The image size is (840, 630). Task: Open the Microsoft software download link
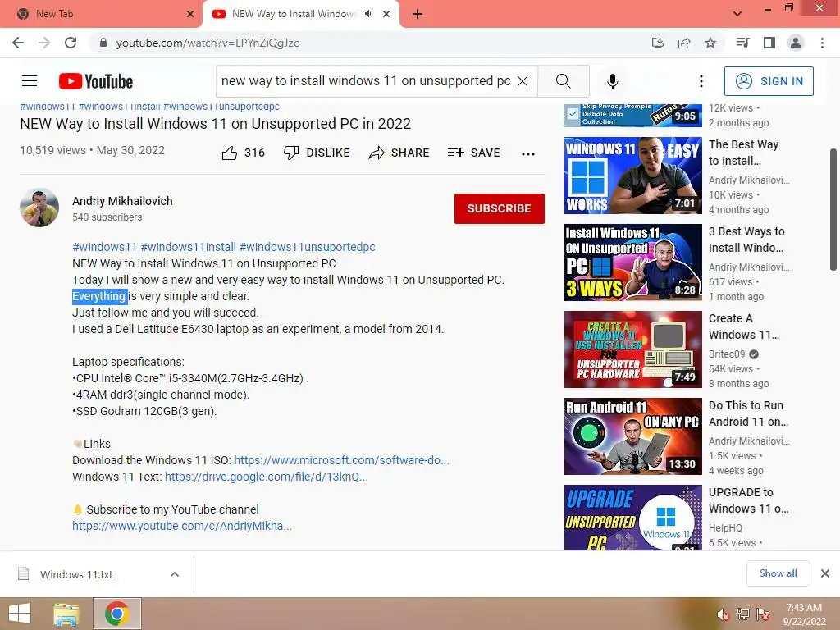342,460
